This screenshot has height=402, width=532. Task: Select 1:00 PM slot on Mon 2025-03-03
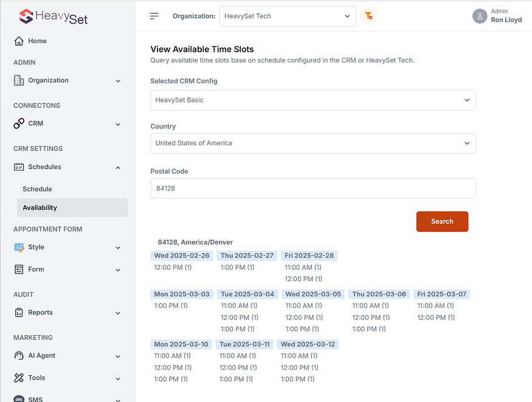coord(171,305)
